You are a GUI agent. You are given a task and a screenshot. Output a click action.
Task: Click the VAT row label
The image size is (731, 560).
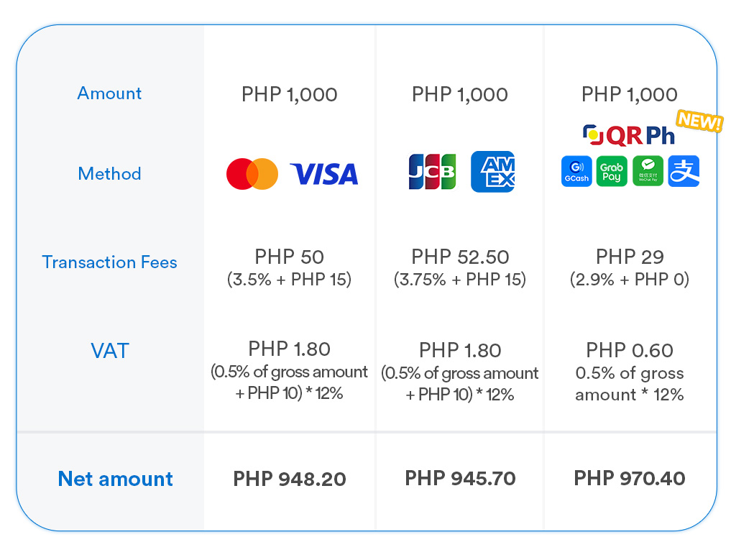coord(110,351)
